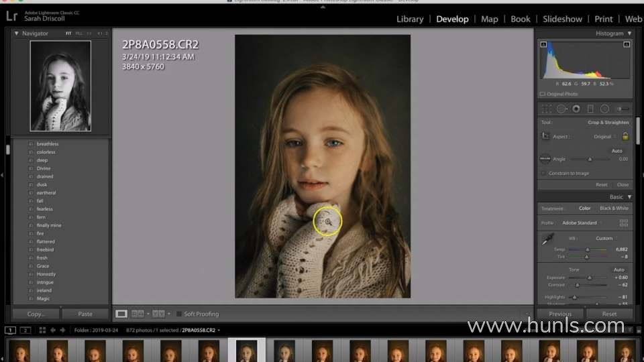Adjust the Temp slider handle
Screen dimensions: 644x362
tap(588, 249)
